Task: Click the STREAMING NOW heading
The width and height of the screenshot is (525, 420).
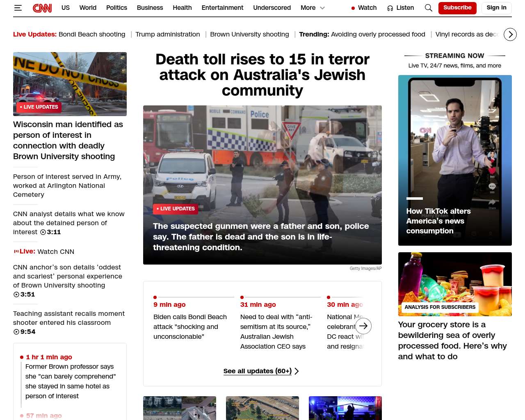Action: [x=454, y=56]
